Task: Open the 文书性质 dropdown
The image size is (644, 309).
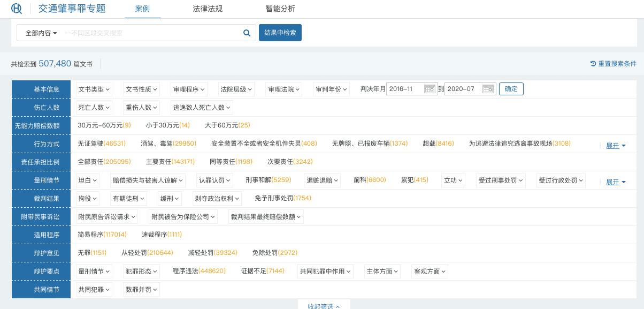Action: pyautogui.click(x=141, y=89)
